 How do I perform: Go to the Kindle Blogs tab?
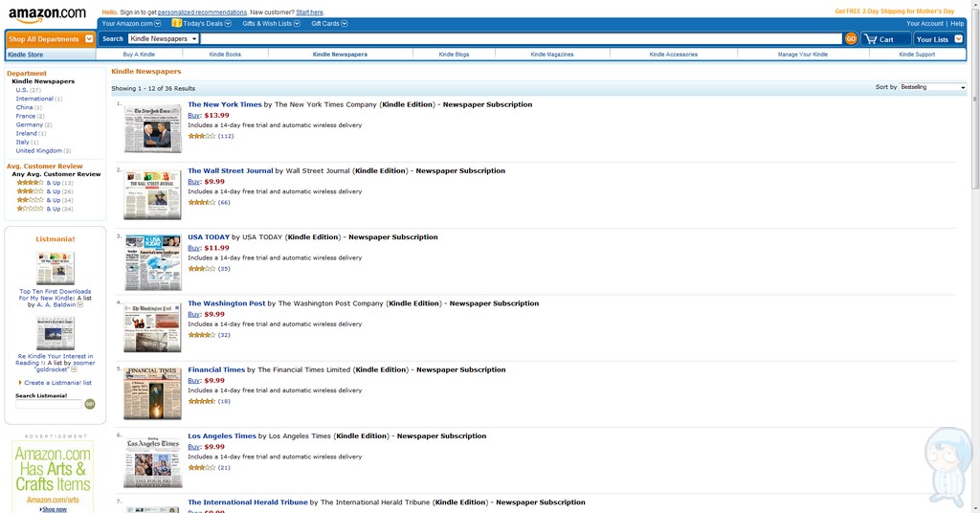tap(454, 55)
